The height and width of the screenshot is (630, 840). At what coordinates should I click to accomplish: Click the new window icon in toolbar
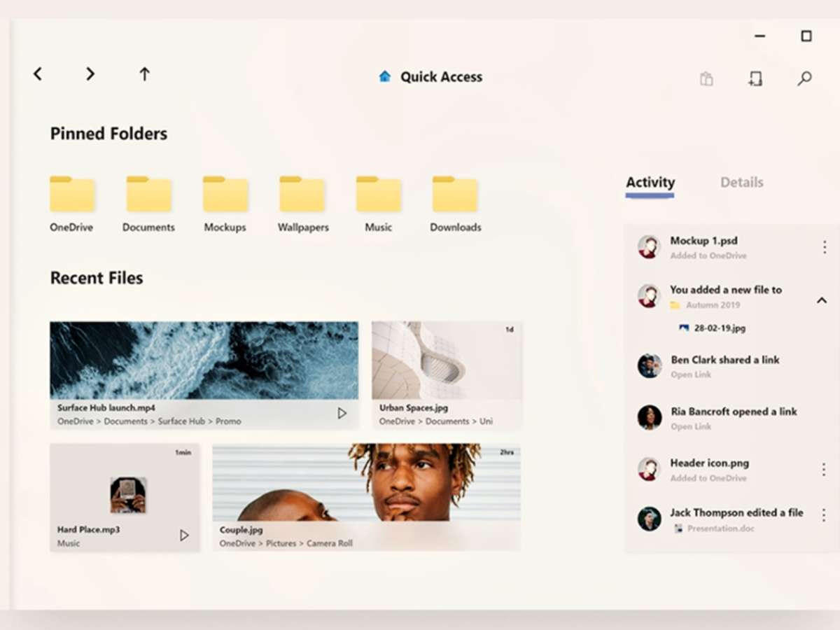pos(755,78)
